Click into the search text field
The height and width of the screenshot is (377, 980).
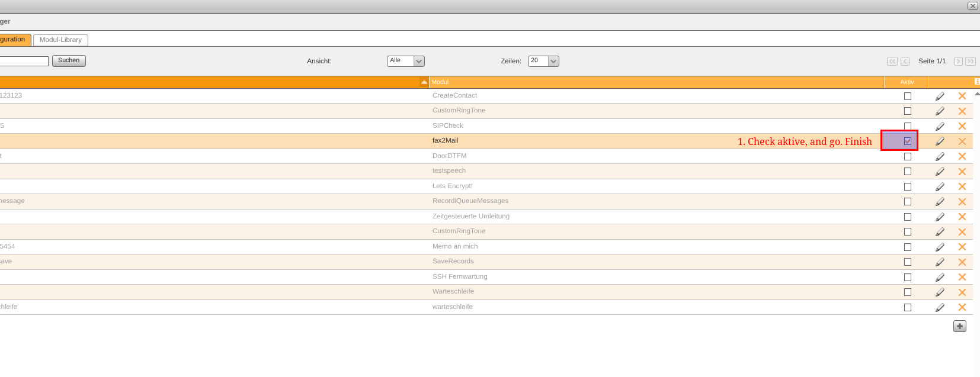coord(24,61)
